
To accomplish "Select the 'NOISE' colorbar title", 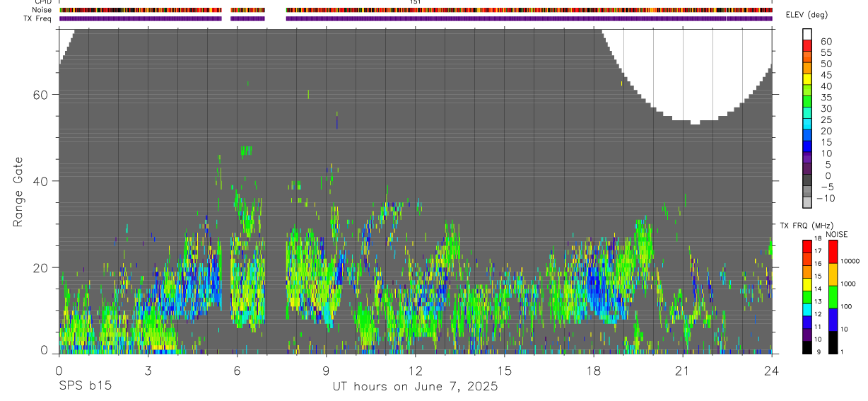I will 835,234.
